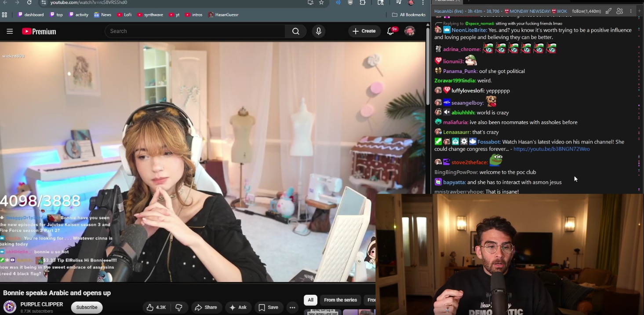Open YouTube notifications bell
This screenshot has width=644, height=315.
(390, 31)
